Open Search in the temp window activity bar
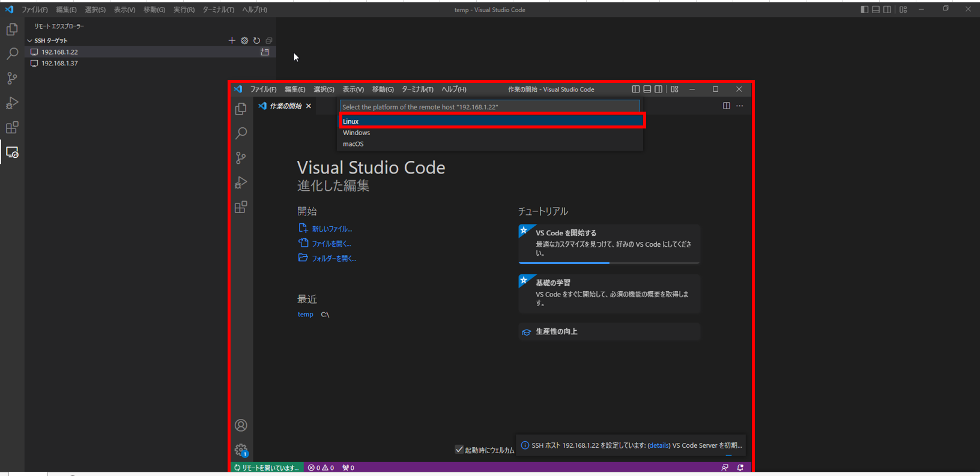This screenshot has width=980, height=476. pos(12,54)
